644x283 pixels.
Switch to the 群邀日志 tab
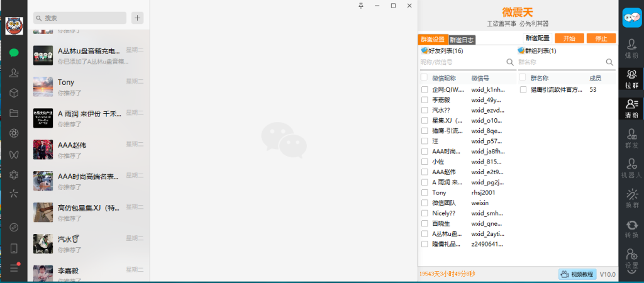pyautogui.click(x=462, y=40)
